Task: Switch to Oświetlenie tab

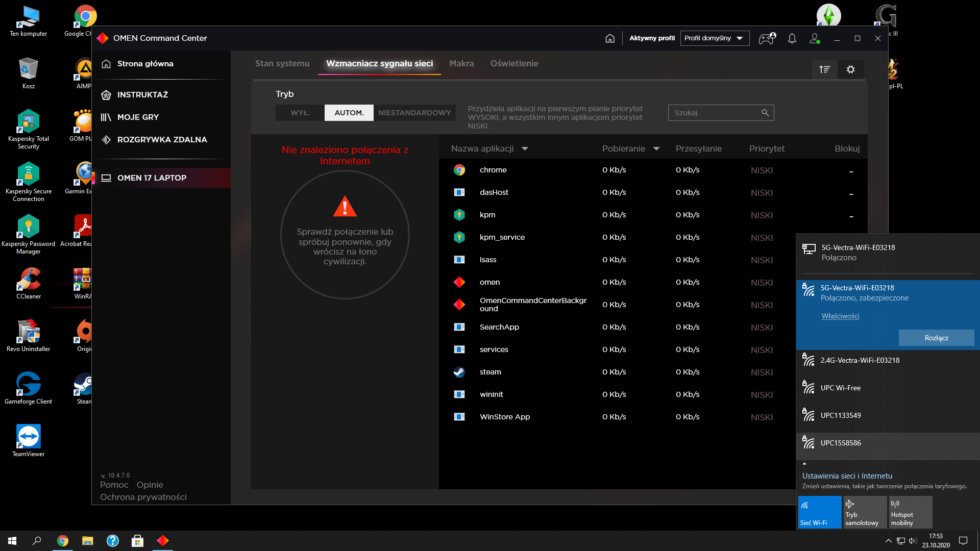Action: click(x=514, y=63)
